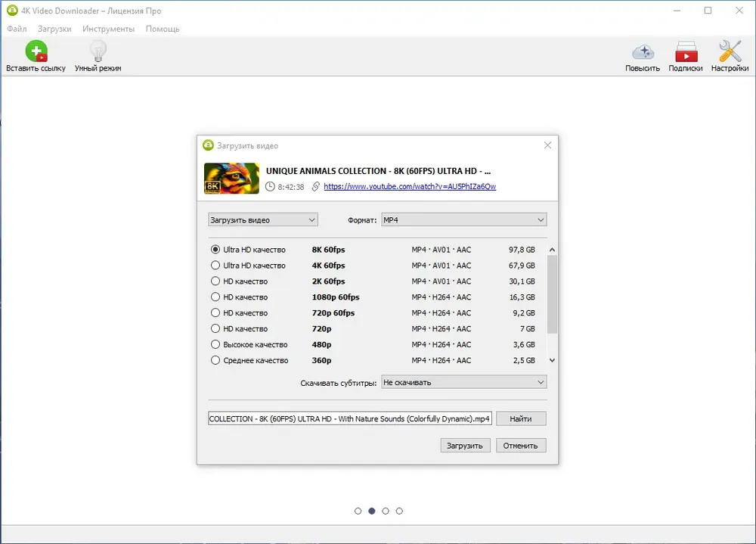Image resolution: width=756 pixels, height=544 pixels.
Task: Click the Boost (Повысить) cloud icon
Action: [x=642, y=52]
